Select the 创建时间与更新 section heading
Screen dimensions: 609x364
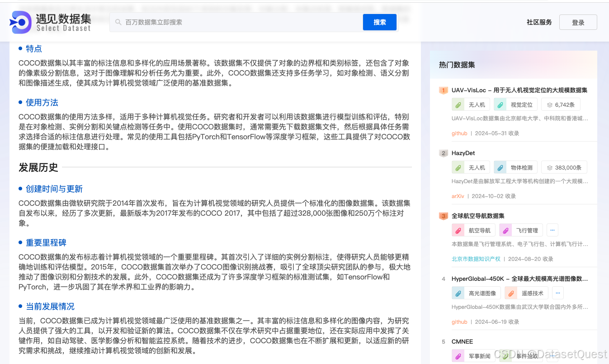(54, 189)
